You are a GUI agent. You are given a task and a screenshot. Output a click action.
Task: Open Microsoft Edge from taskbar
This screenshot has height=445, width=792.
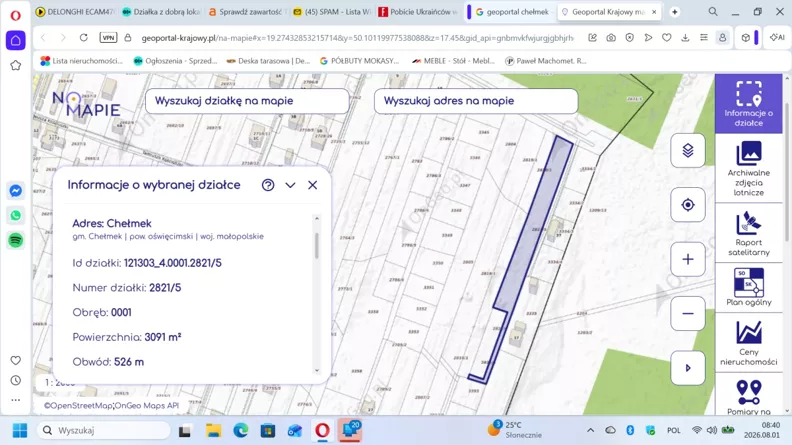(x=240, y=430)
